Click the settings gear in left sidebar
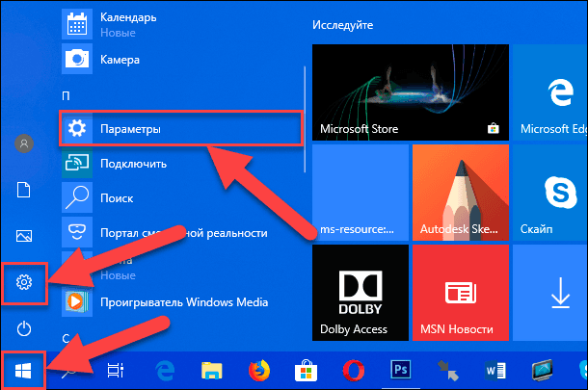588x390 pixels. [x=24, y=282]
